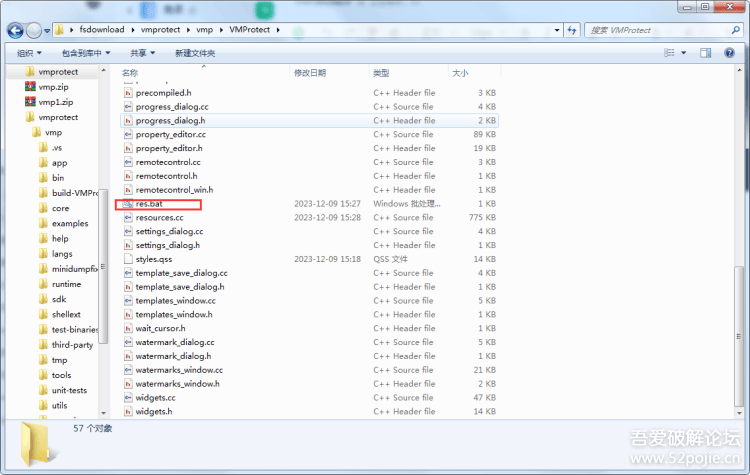The height and width of the screenshot is (475, 750).
Task: Select the property_editor.cc file icon
Action: [128, 134]
